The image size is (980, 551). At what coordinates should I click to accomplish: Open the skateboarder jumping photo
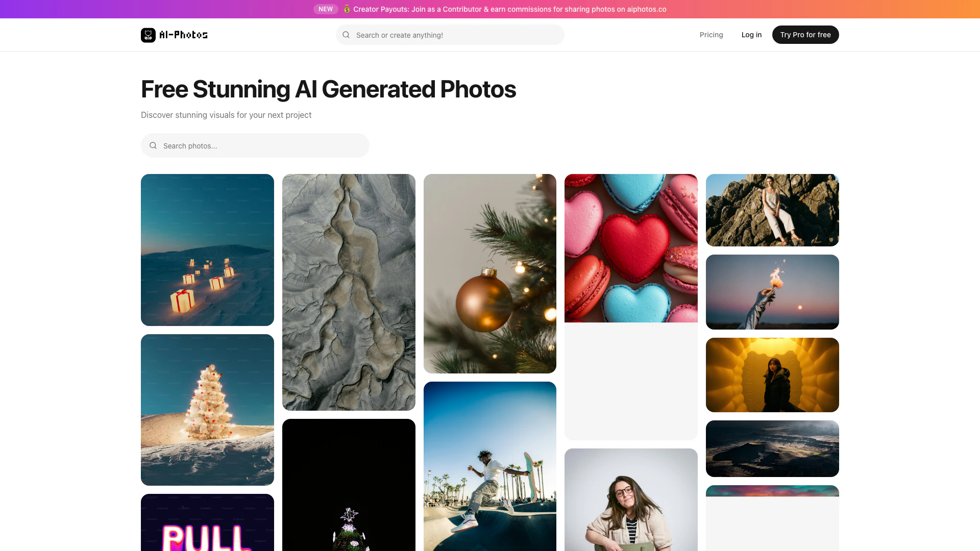coord(489,466)
